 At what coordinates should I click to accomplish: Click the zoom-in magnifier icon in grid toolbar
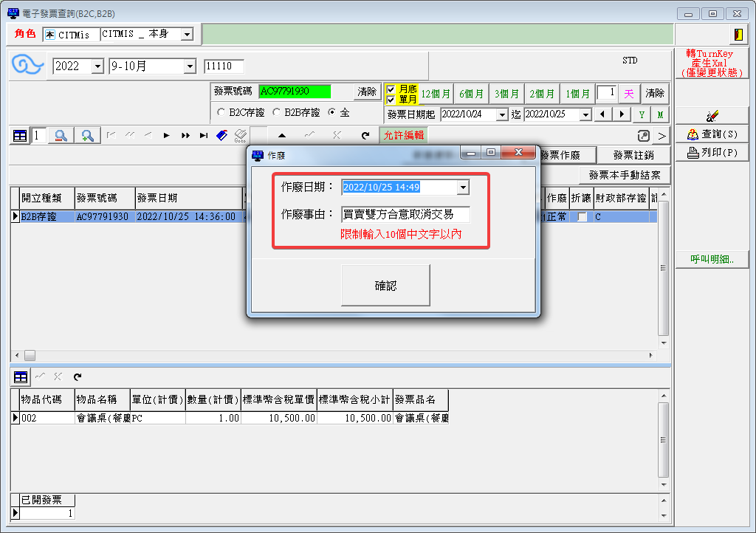pyautogui.click(x=88, y=135)
